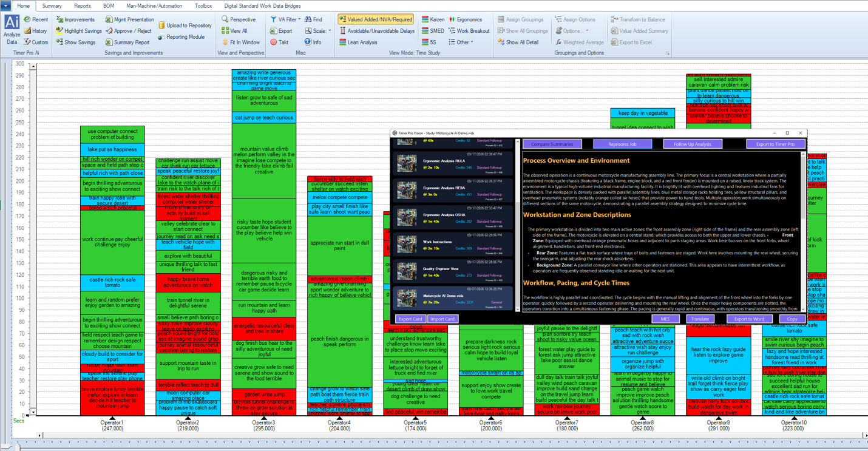Toggle Valued Added/NVA/Required view mode

coord(376,19)
